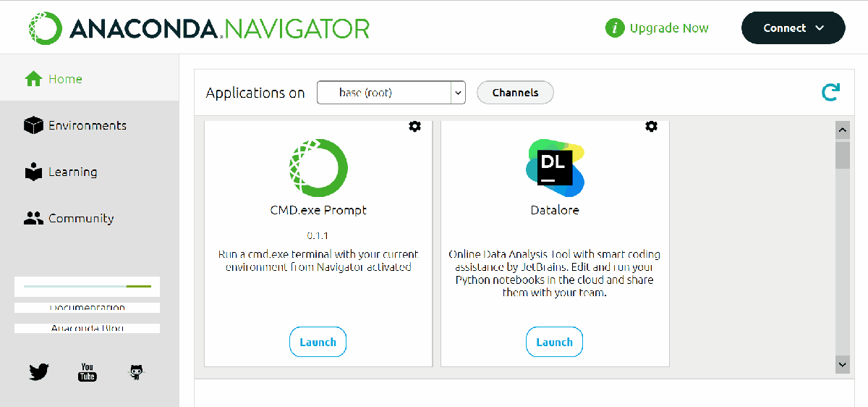Open the GitHub link icon
The image size is (868, 407).
(x=135, y=372)
